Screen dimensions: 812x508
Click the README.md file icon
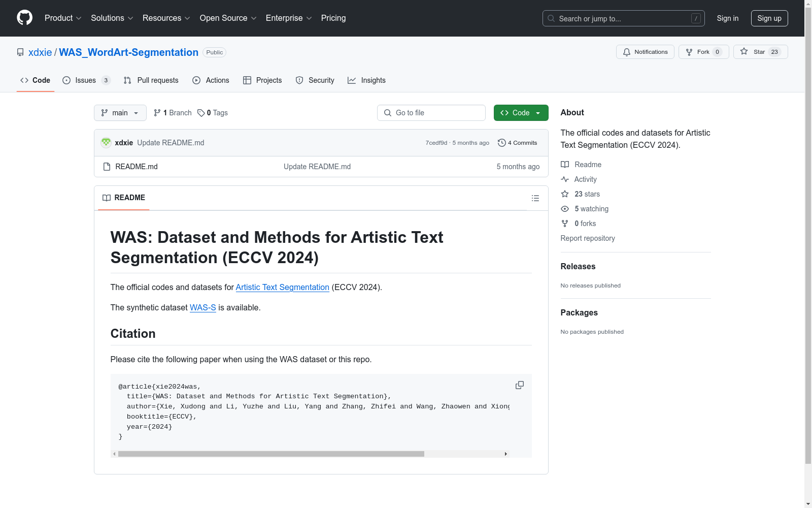pyautogui.click(x=107, y=167)
